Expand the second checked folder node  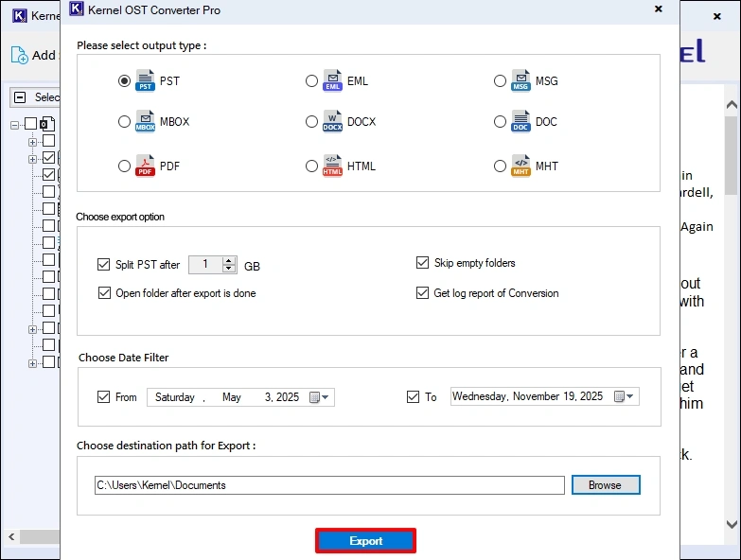[32, 159]
